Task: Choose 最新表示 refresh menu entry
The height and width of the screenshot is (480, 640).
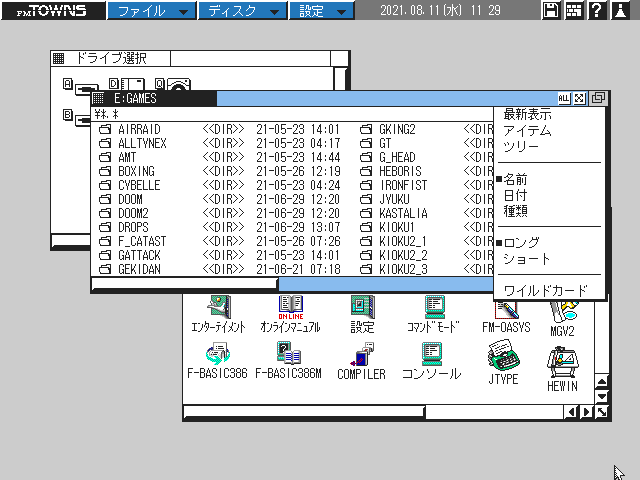Action: click(x=527, y=114)
